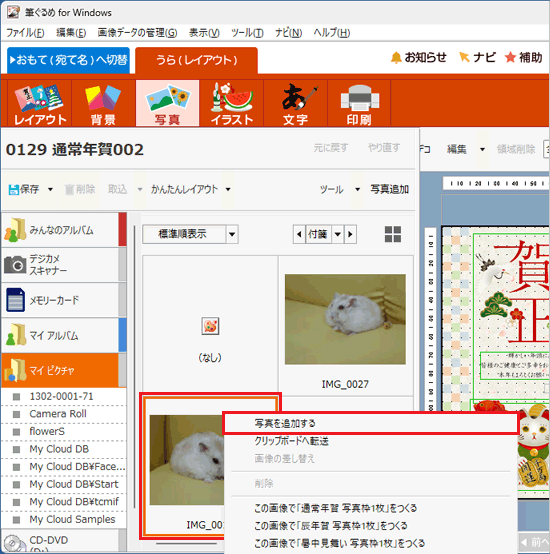Viewport: 550px width, 554px height.
Task: Open ツール(T) menu in menu bar
Action: (247, 33)
